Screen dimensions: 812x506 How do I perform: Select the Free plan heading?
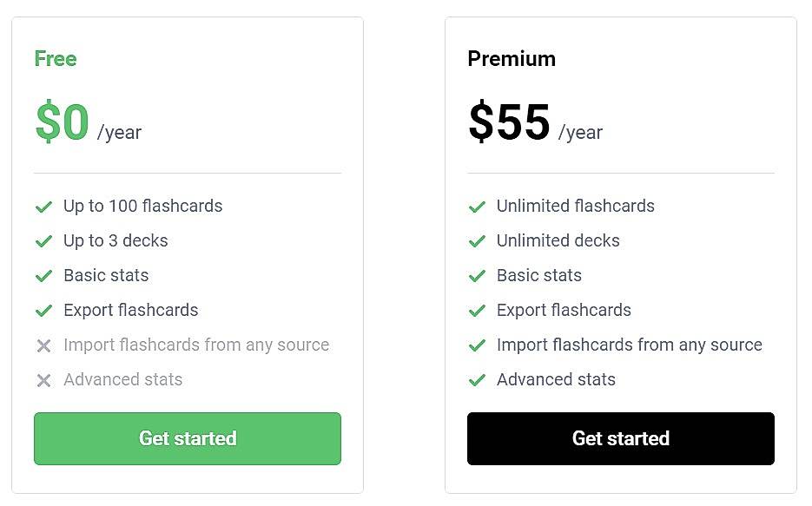[x=55, y=59]
